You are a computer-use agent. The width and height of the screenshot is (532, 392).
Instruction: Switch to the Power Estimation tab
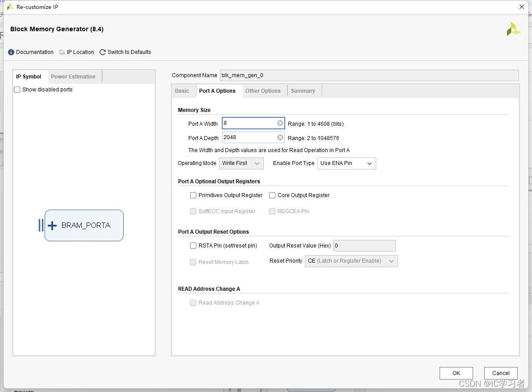(73, 77)
